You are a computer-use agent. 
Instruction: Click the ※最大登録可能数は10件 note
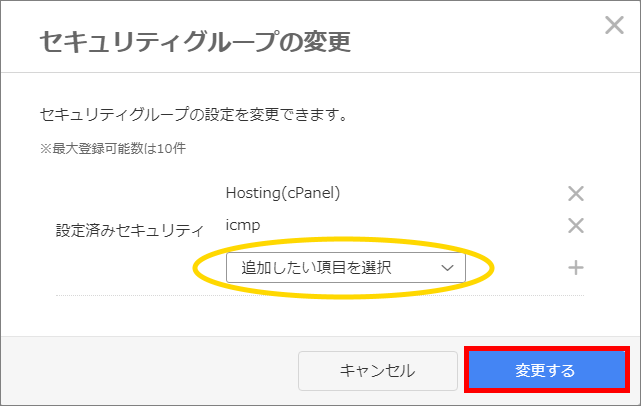tap(113, 148)
